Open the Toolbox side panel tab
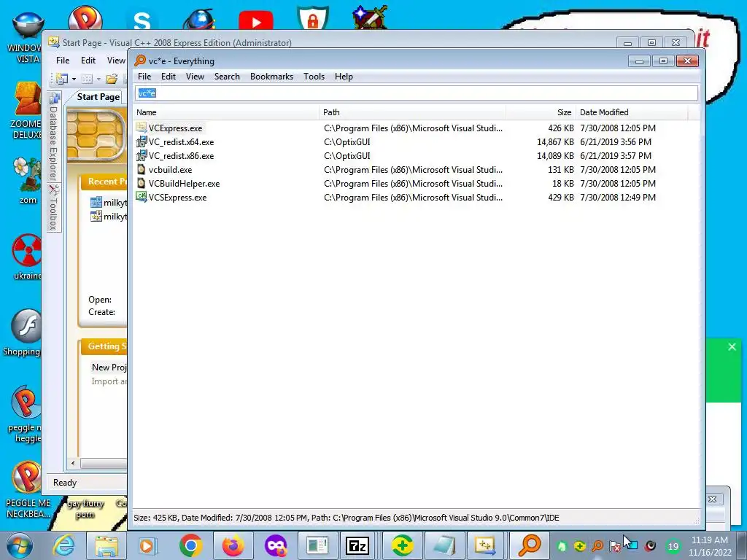Viewport: 747px width, 560px height. (x=54, y=208)
